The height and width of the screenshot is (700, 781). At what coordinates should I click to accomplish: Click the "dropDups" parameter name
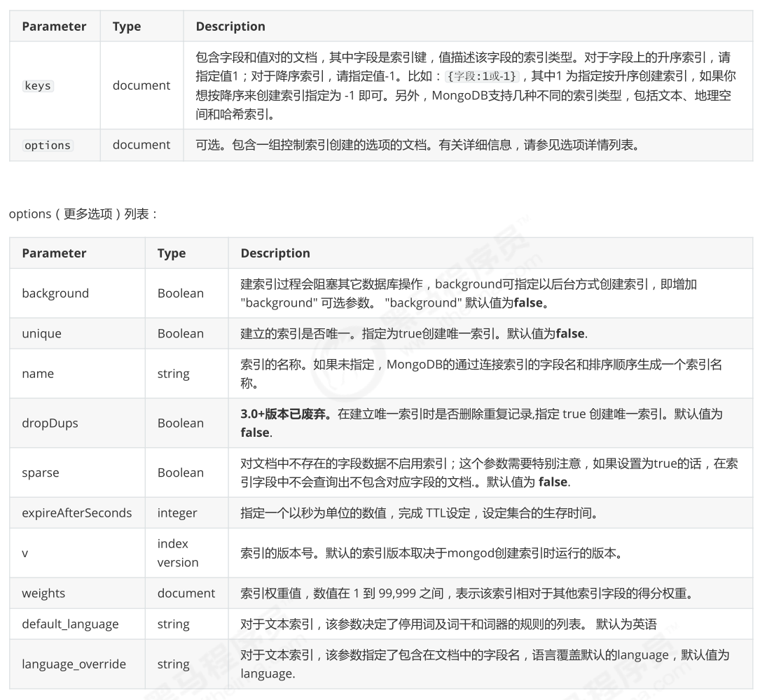point(50,423)
